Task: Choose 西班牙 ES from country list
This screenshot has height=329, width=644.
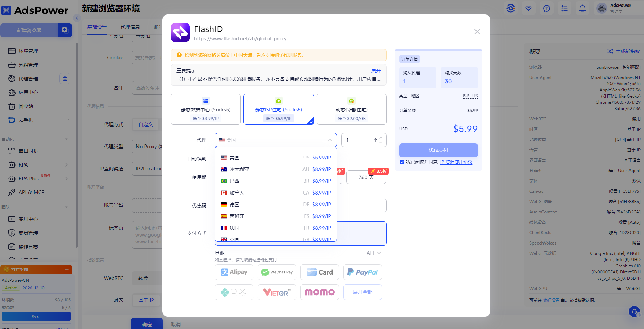Action: [x=276, y=216]
